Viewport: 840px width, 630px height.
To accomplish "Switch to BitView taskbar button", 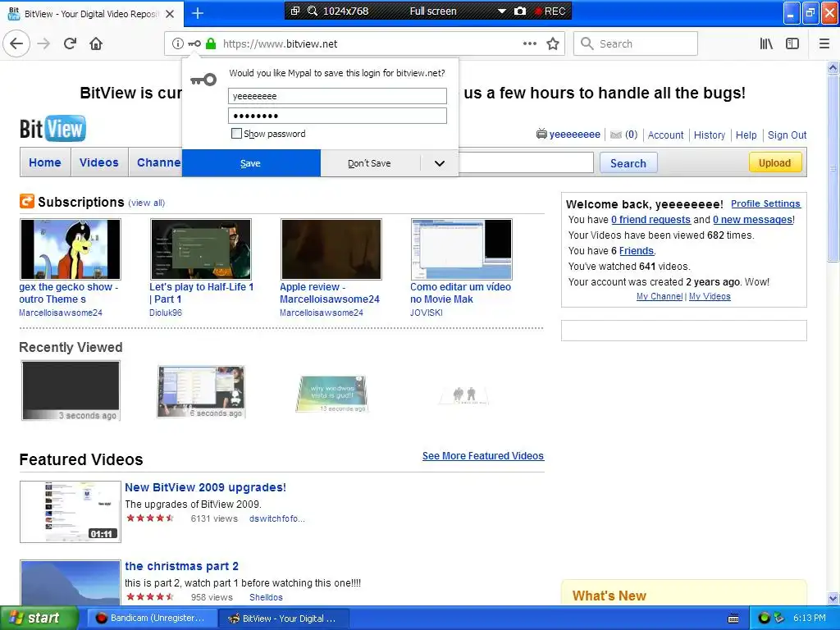I will coord(283,618).
